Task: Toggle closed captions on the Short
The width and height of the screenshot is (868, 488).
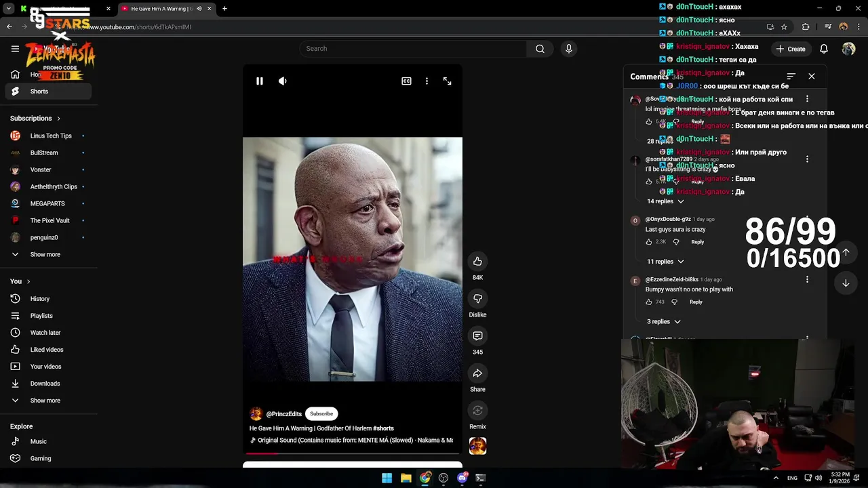Action: [x=406, y=81]
